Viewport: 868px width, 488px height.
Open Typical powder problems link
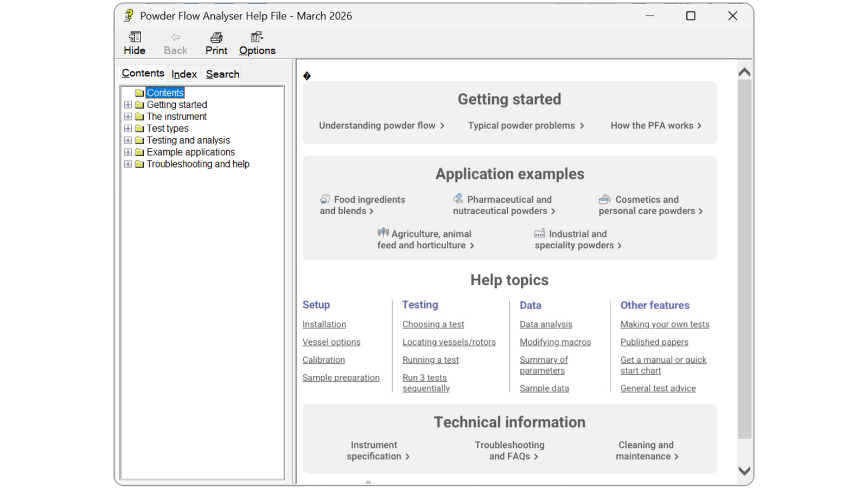[x=526, y=126]
